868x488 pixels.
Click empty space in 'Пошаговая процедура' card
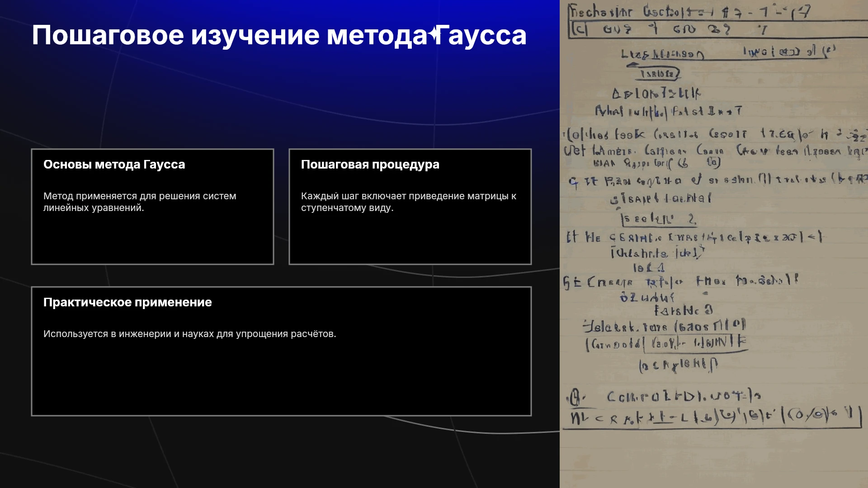[x=410, y=239]
